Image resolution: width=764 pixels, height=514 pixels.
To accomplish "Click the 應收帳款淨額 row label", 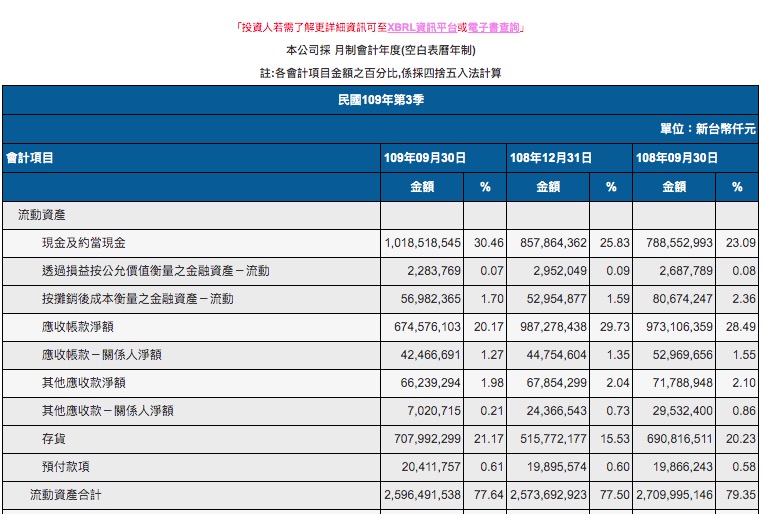I will [77, 327].
